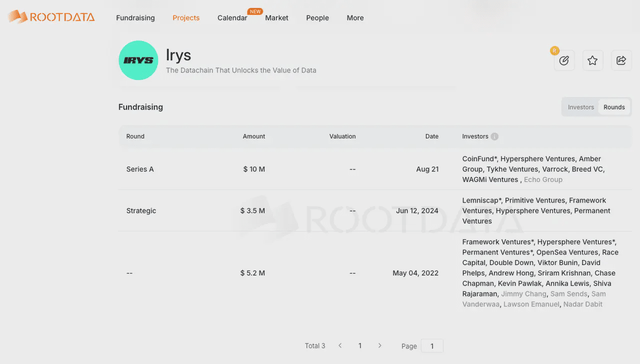
Task: Go to previous page arrow
Action: pos(340,345)
